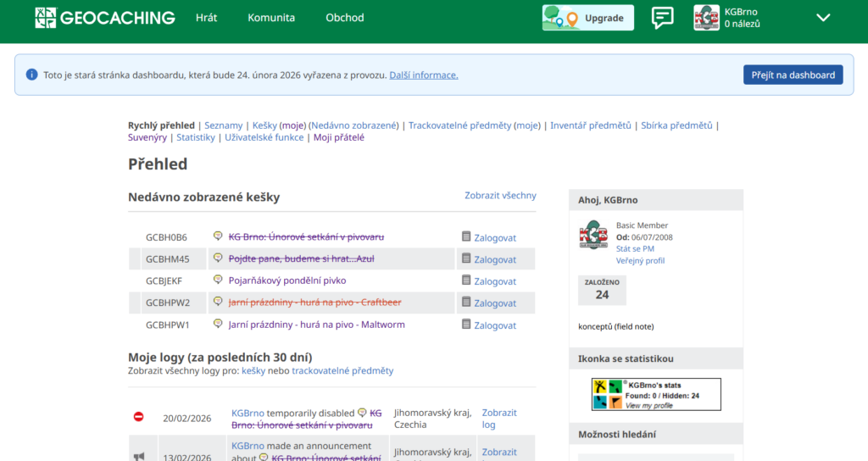868x461 pixels.
Task: Click the log icon in the GCBJEKF row
Action: (466, 280)
